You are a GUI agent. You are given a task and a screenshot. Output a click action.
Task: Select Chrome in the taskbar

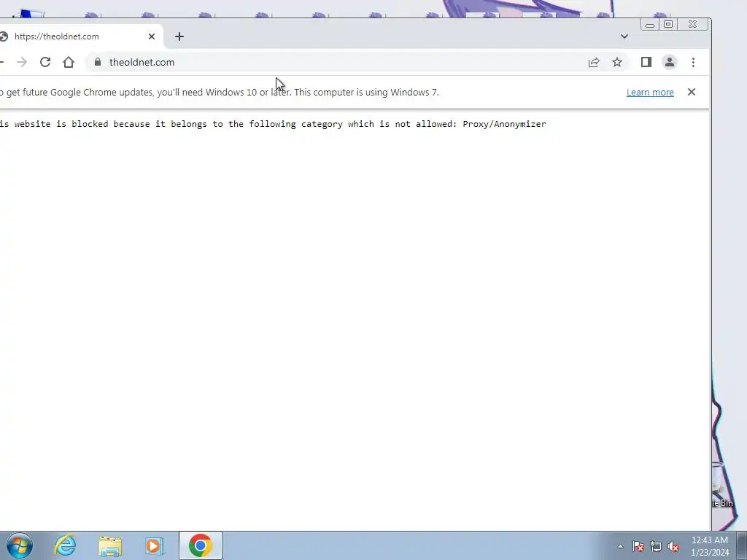[200, 545]
